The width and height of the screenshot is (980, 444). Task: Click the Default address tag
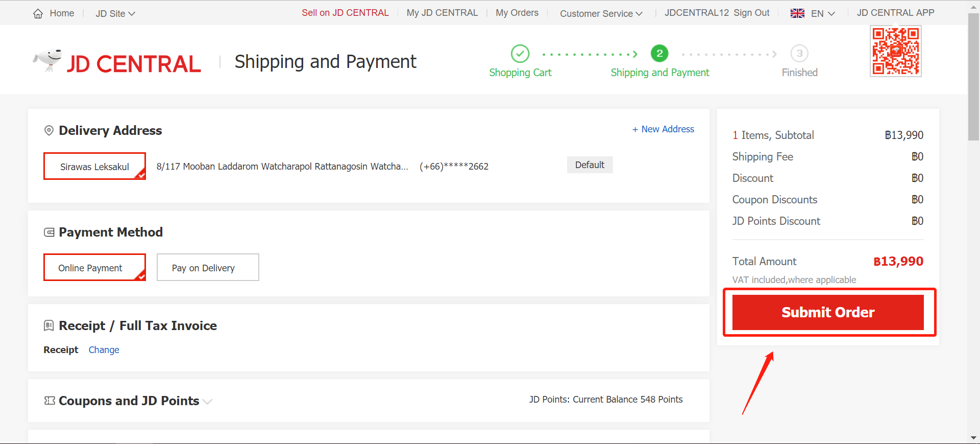(x=590, y=165)
